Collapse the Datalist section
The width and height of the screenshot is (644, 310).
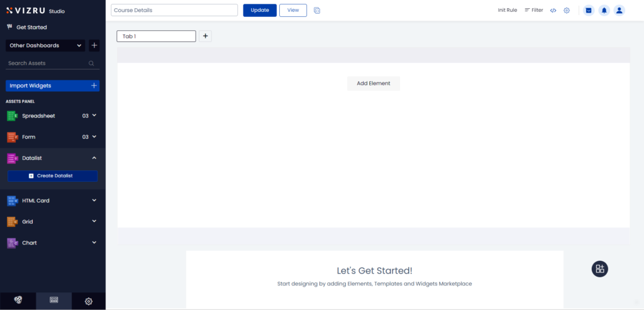point(94,158)
